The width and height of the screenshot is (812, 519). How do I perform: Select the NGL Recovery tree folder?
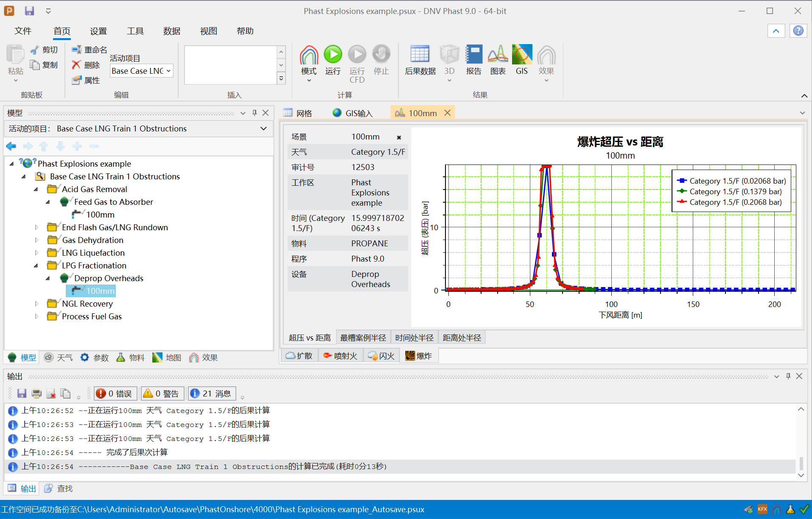point(87,304)
